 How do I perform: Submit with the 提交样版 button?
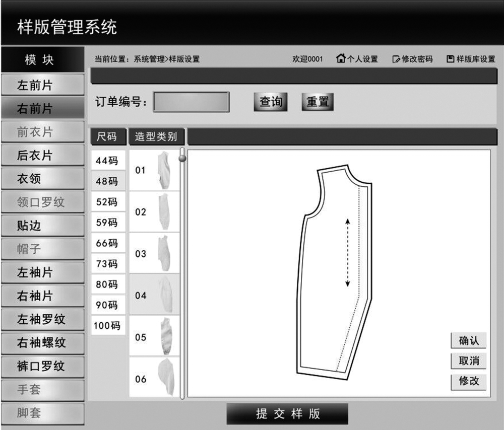click(287, 414)
